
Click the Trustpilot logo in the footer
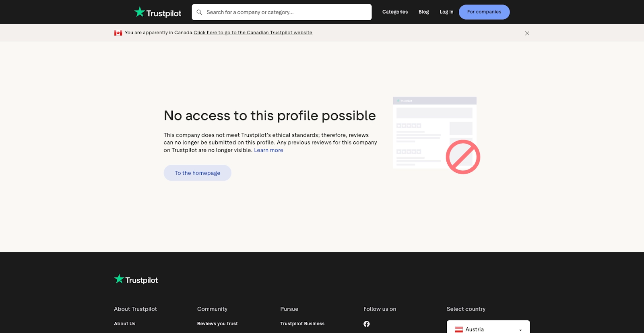[x=136, y=279]
